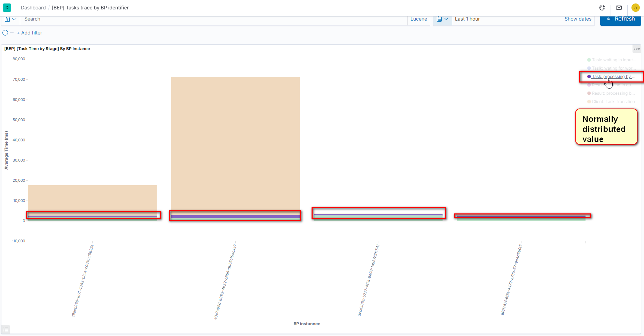The image size is (644, 336).
Task: Open the user avatar menu
Action: [636, 8]
